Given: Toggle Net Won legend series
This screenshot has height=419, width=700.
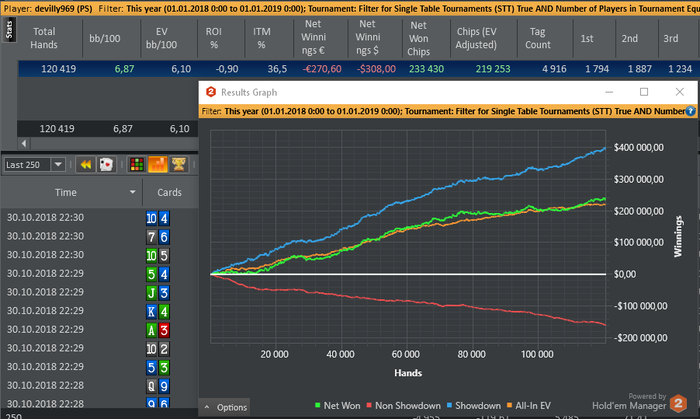Looking at the screenshot, I should click(x=337, y=406).
